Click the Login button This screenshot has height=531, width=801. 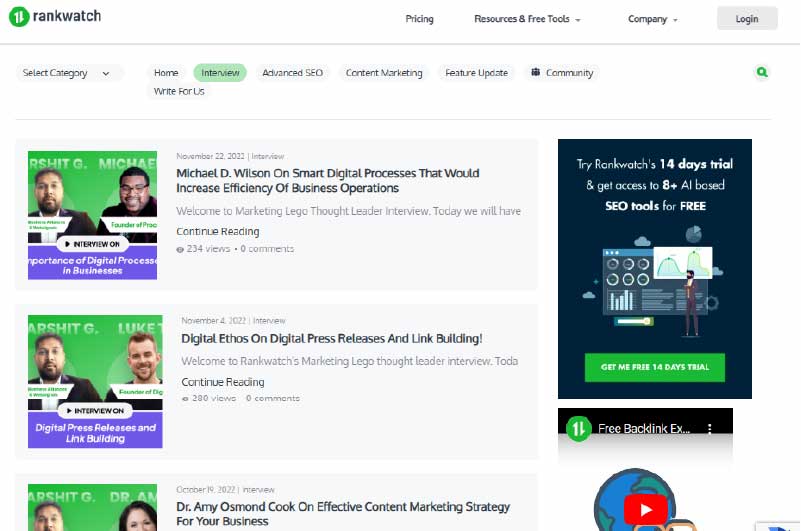click(747, 19)
